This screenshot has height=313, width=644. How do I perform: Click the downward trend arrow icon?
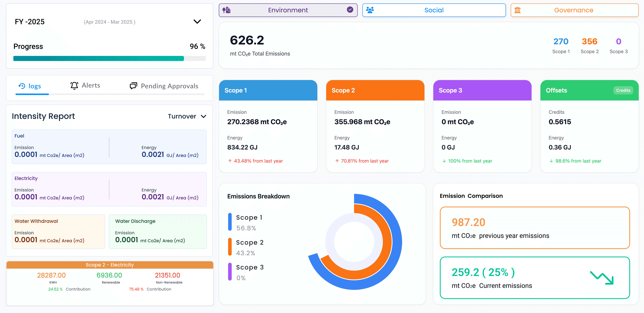point(602,278)
